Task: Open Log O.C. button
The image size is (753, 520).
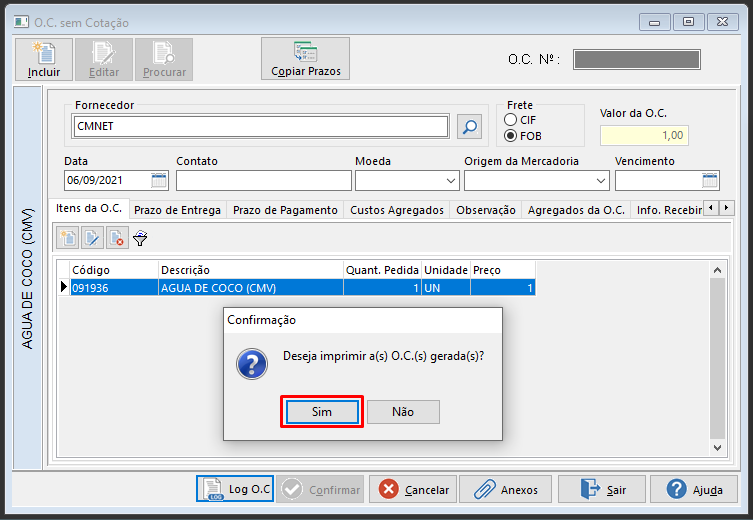Action: (235, 489)
